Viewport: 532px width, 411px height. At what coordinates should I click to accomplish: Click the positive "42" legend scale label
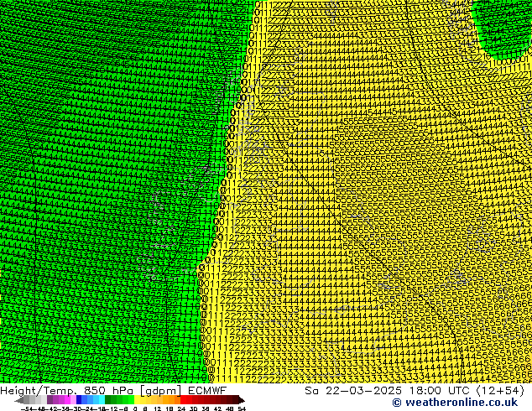pyautogui.click(x=218, y=409)
